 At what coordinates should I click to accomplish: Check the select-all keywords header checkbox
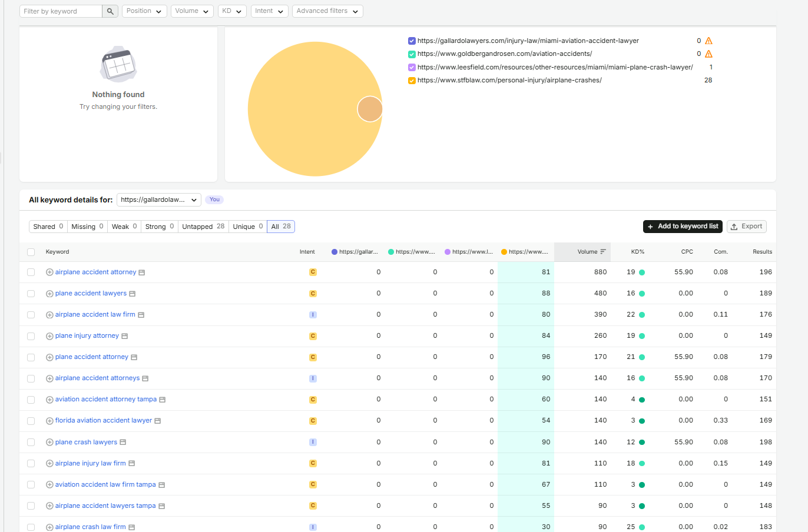(x=31, y=252)
